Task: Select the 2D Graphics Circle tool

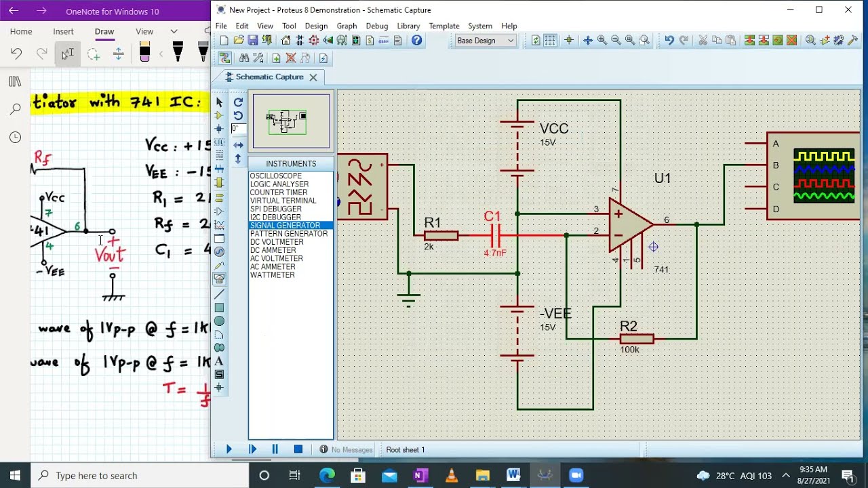Action: pyautogui.click(x=219, y=321)
